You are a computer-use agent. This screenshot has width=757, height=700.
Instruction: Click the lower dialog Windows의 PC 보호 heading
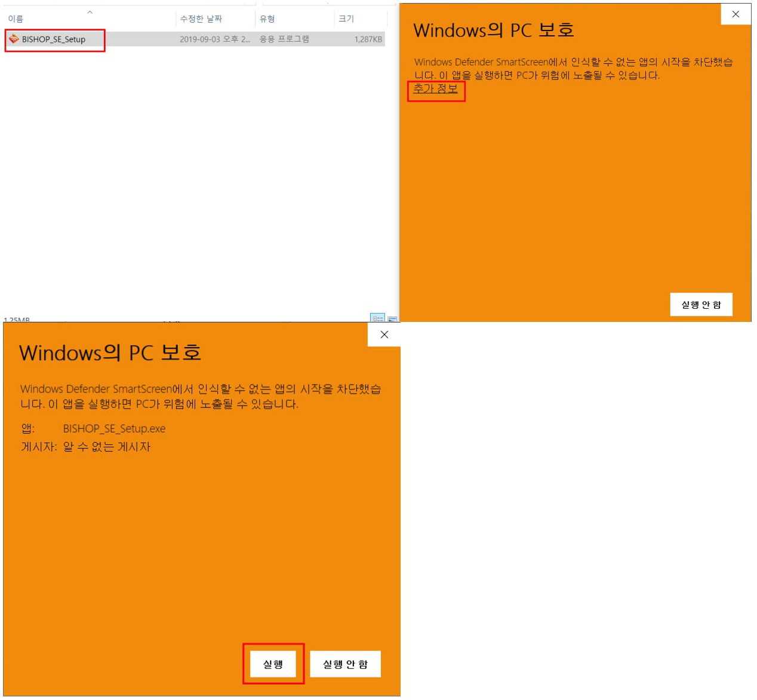pyautogui.click(x=110, y=352)
